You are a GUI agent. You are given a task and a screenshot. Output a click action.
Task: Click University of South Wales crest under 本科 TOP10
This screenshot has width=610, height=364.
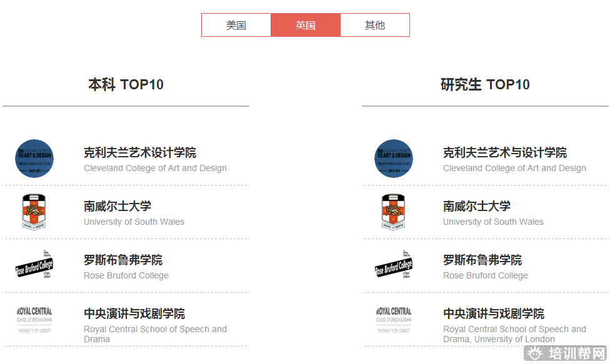34,212
